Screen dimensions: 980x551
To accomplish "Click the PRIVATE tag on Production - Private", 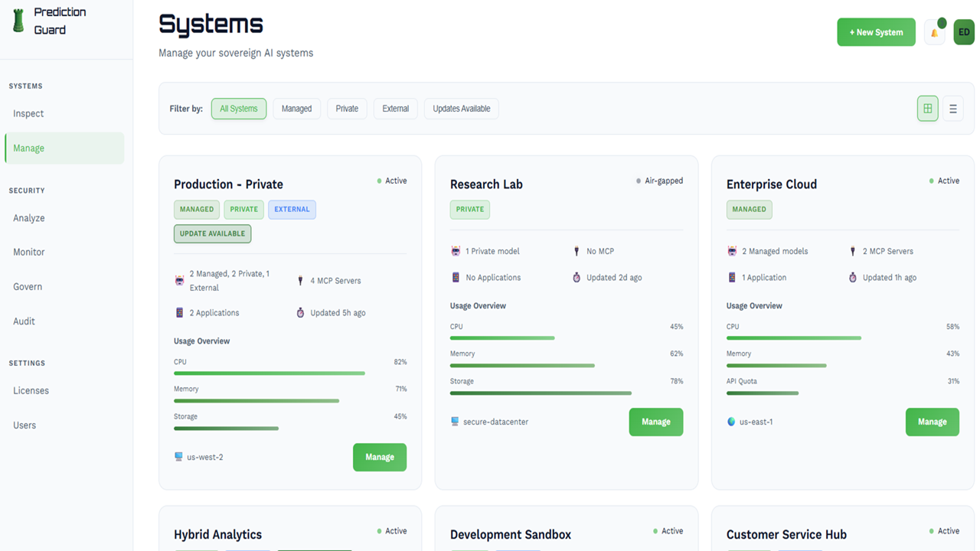I will click(x=244, y=209).
